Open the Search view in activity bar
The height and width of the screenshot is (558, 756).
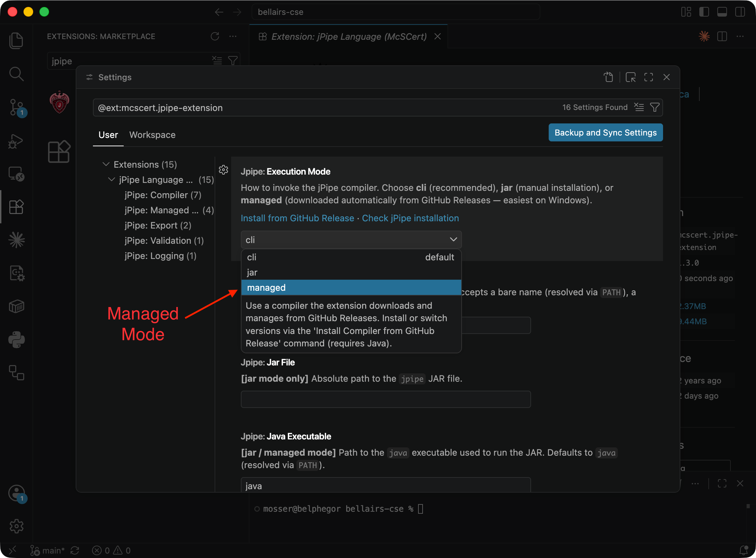click(x=16, y=74)
